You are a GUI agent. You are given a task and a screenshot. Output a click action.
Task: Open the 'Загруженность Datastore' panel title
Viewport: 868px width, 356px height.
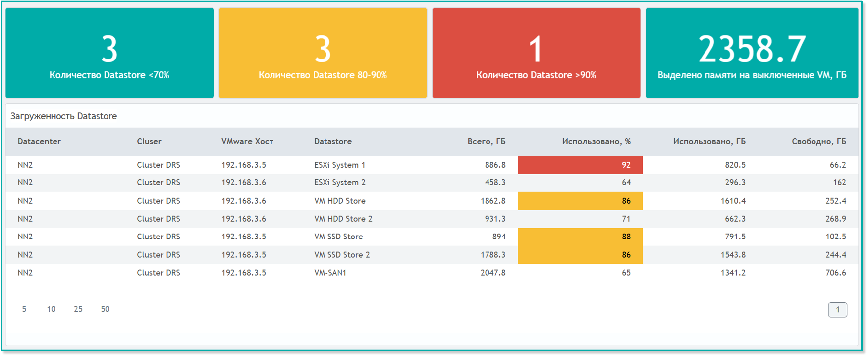pyautogui.click(x=64, y=116)
